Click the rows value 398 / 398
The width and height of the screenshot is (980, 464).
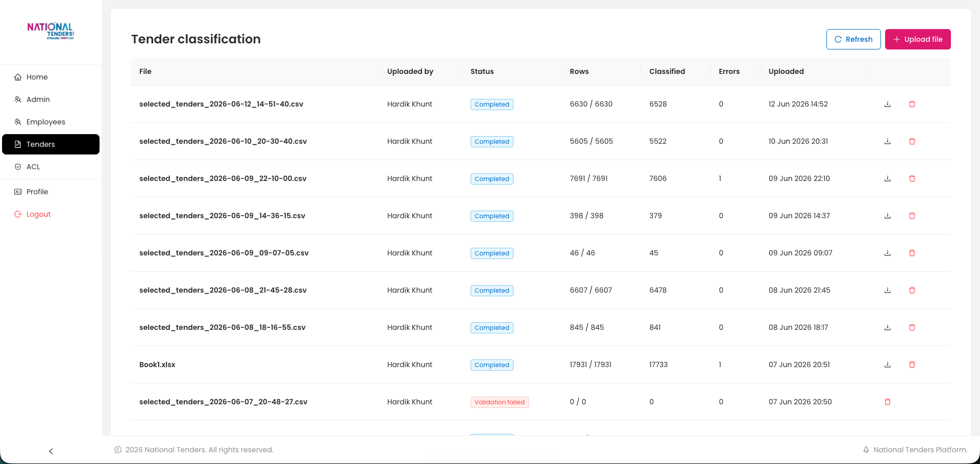(586, 216)
